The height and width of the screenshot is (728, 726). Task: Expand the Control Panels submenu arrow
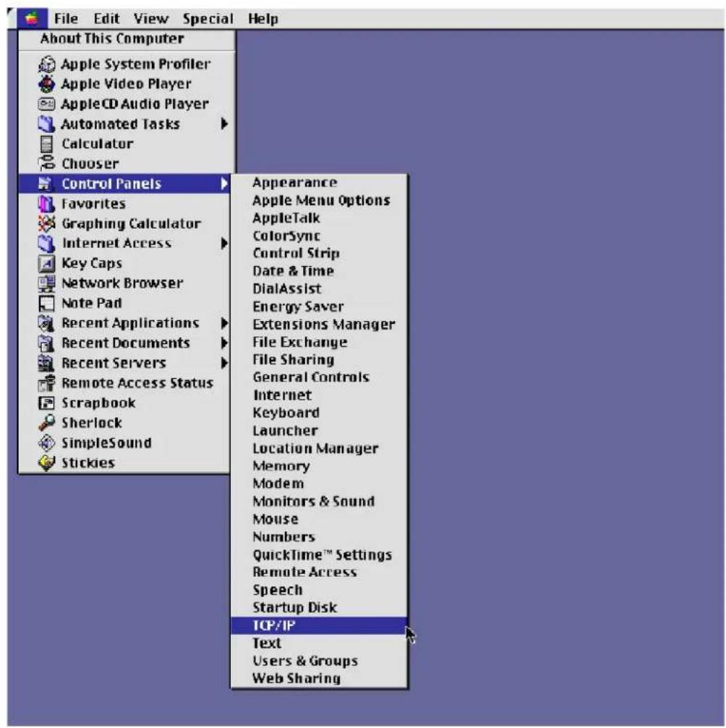pyautogui.click(x=224, y=184)
